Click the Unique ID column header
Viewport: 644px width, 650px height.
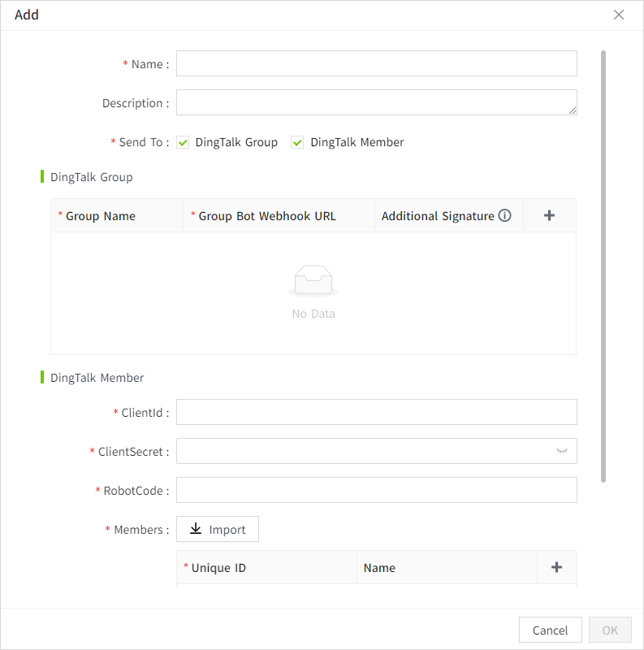click(x=218, y=568)
